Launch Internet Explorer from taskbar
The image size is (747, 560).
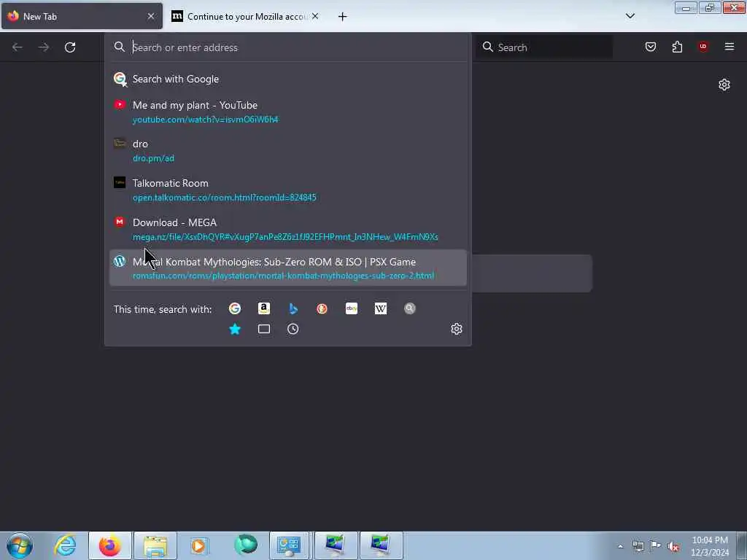[x=65, y=545]
